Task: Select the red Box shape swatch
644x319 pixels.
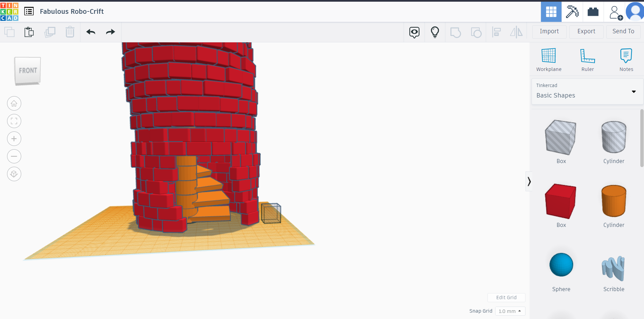Action: (x=561, y=201)
